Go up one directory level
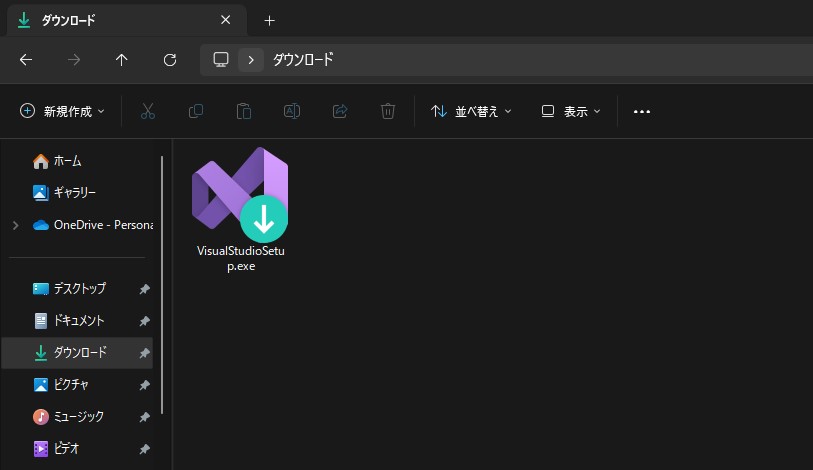The width and height of the screenshot is (813, 470). tap(122, 60)
